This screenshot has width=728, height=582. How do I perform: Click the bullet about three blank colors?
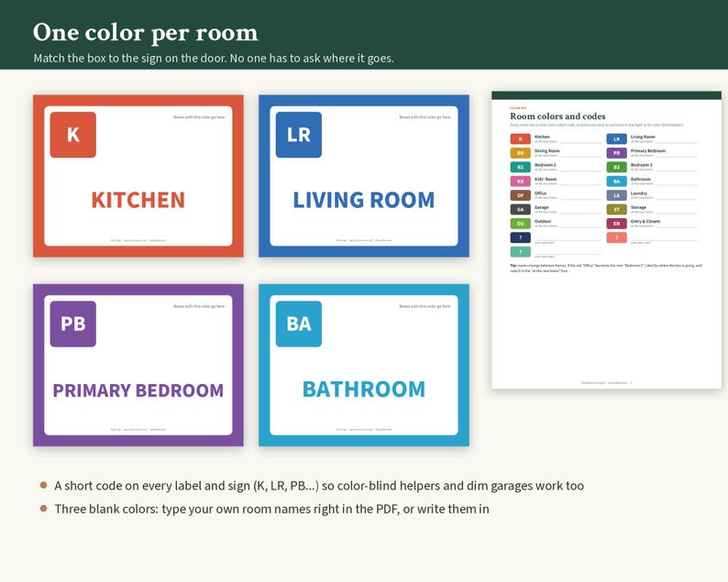[272, 509]
